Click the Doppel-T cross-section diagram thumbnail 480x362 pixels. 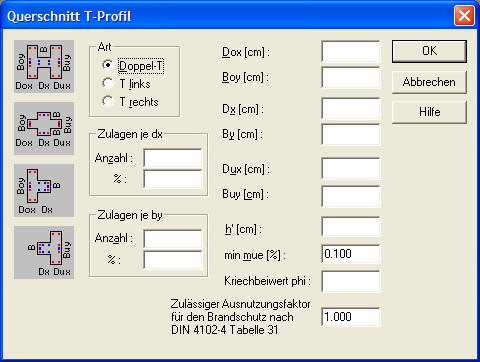(44, 66)
